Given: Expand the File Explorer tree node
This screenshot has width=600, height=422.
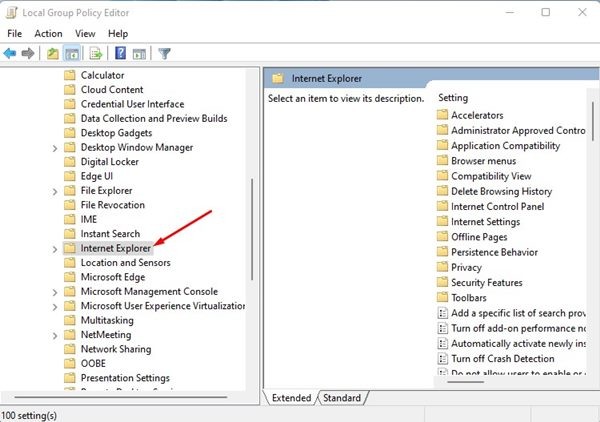Looking at the screenshot, I should point(55,192).
